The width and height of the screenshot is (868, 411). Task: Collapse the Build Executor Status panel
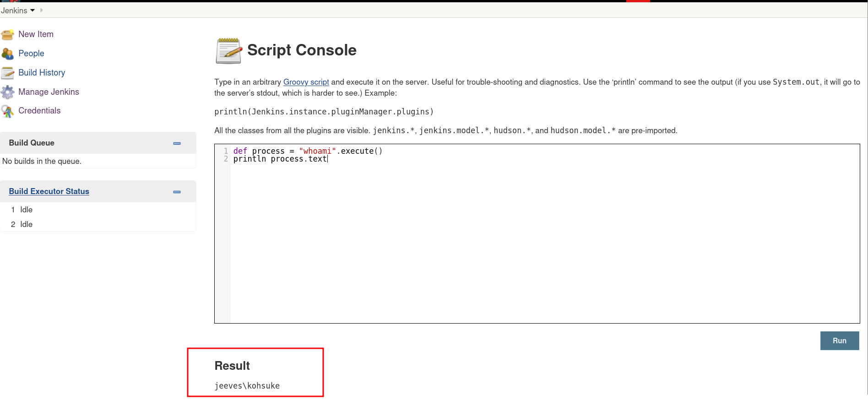click(177, 192)
